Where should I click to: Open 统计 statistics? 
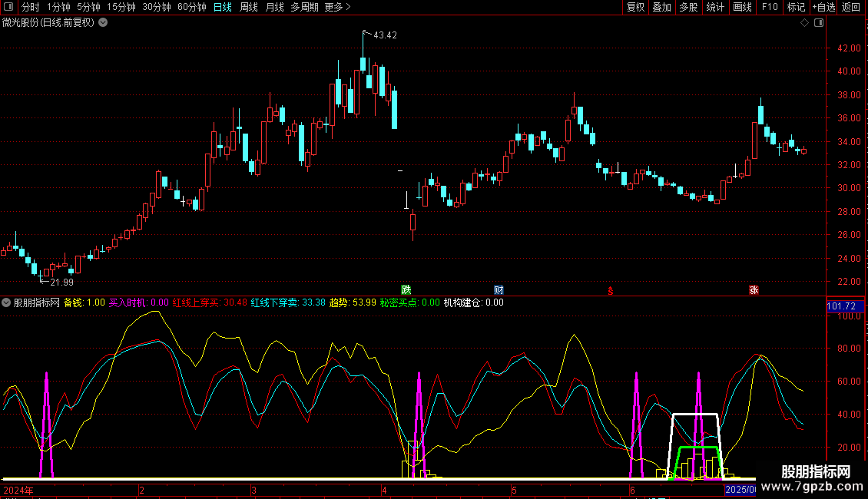715,7
